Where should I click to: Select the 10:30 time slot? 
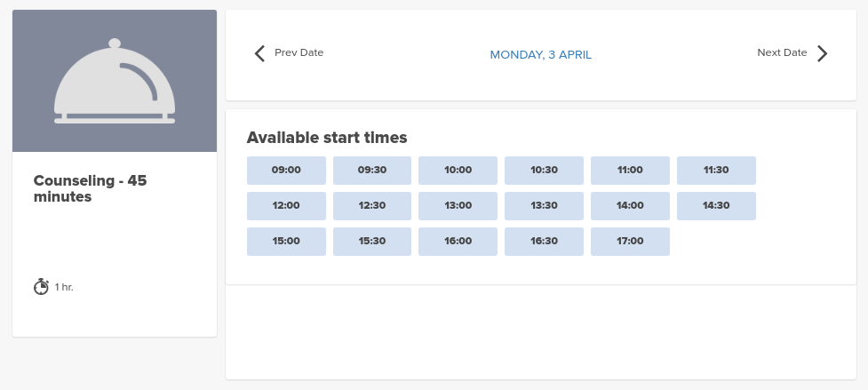pyautogui.click(x=544, y=170)
